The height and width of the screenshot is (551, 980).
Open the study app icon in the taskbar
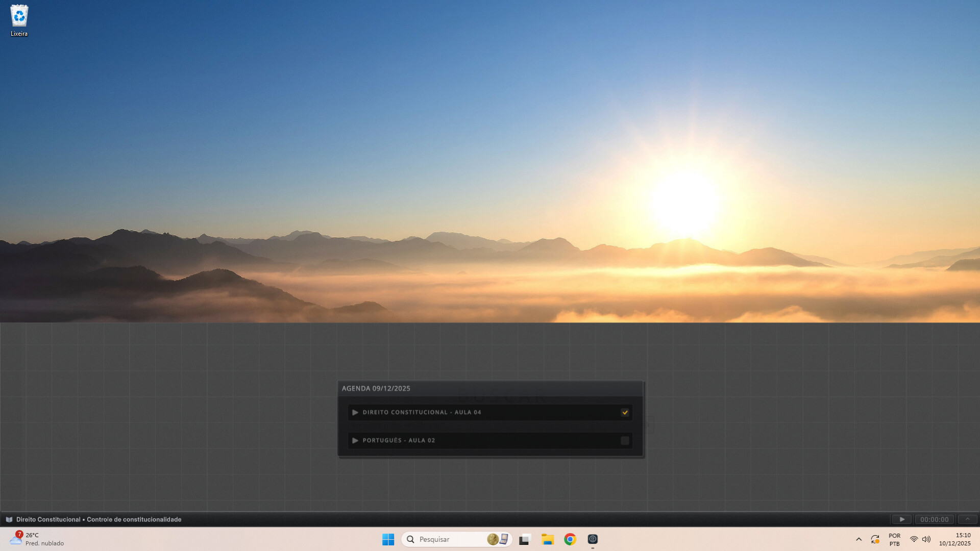592,539
